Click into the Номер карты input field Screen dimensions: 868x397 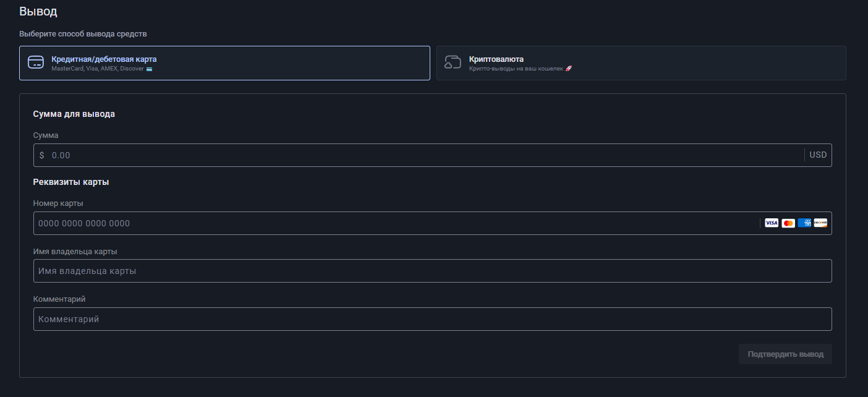coord(396,223)
